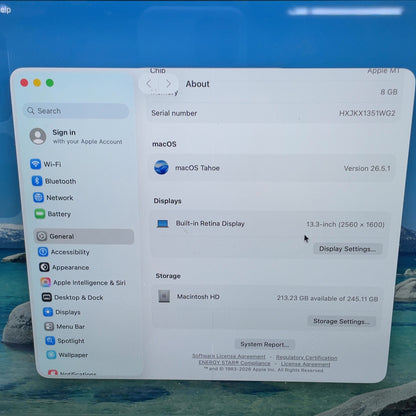
Task: Open the Regulatory Certification link
Action: 306,358
